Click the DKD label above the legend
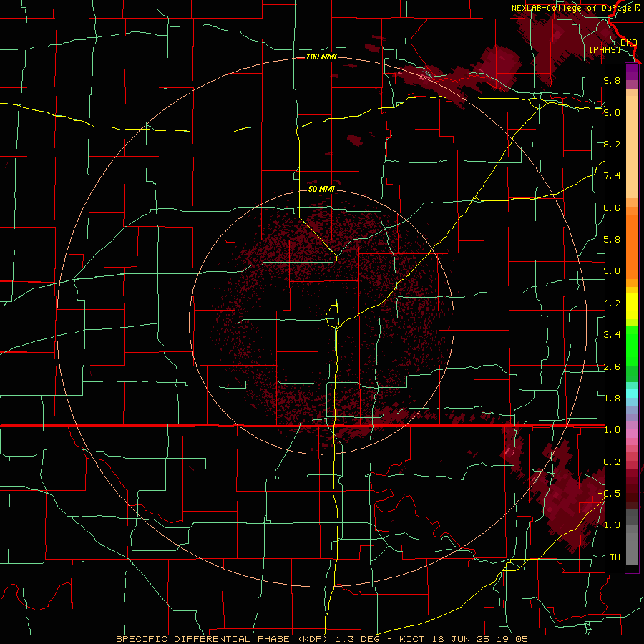This screenshot has width=644, height=644. 629,43
